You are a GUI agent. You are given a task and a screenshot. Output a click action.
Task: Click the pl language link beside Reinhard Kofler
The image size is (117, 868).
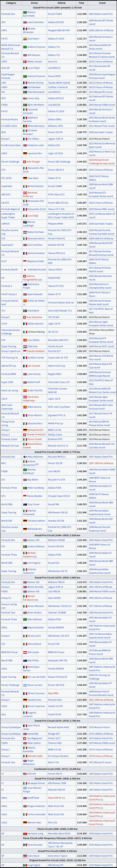tap(32, 196)
